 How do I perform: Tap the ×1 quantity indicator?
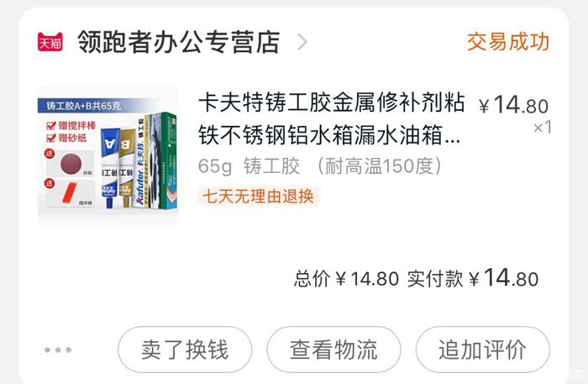click(543, 127)
